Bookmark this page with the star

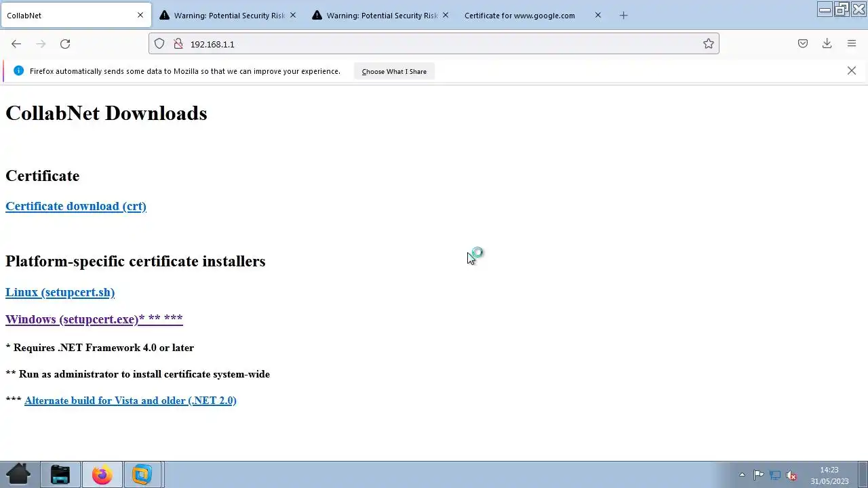[x=709, y=44]
